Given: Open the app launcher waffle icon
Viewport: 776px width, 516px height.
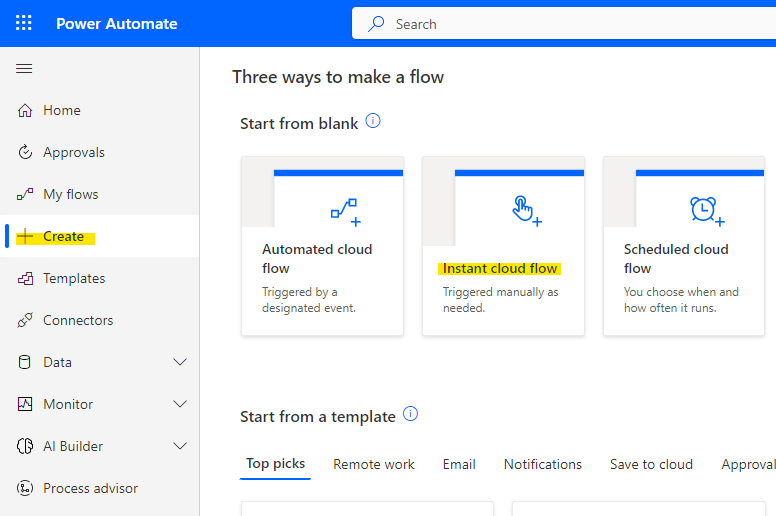Looking at the screenshot, I should pos(23,23).
